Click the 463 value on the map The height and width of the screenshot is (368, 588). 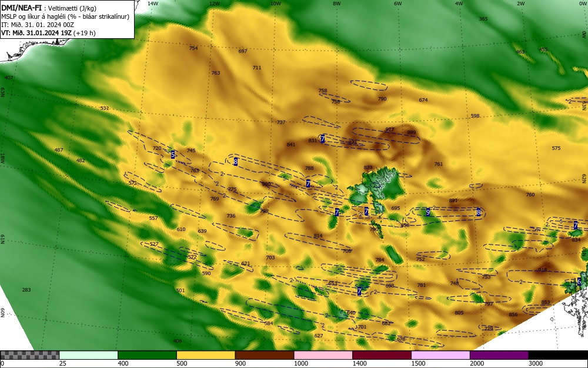(520, 52)
